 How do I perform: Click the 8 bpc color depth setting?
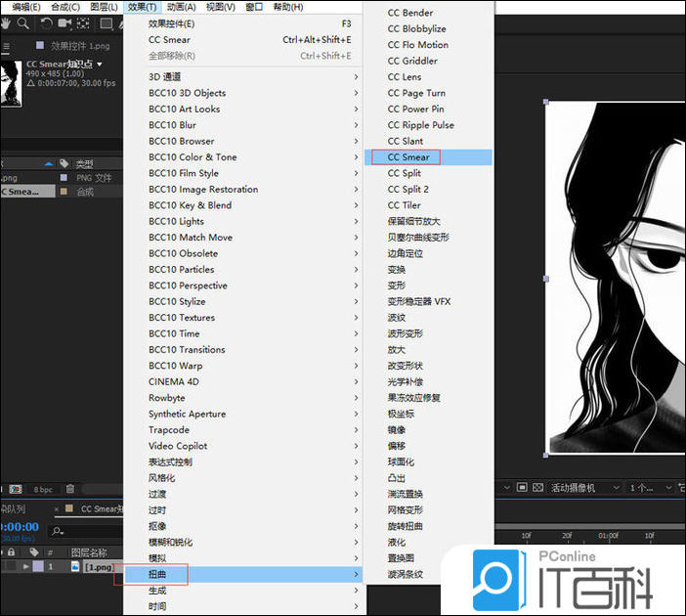(x=43, y=489)
